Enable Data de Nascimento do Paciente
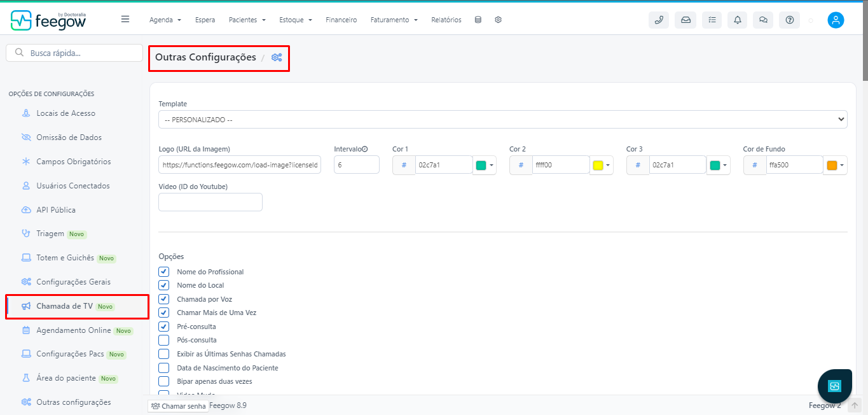Image resolution: width=868 pixels, height=415 pixels. 163,368
